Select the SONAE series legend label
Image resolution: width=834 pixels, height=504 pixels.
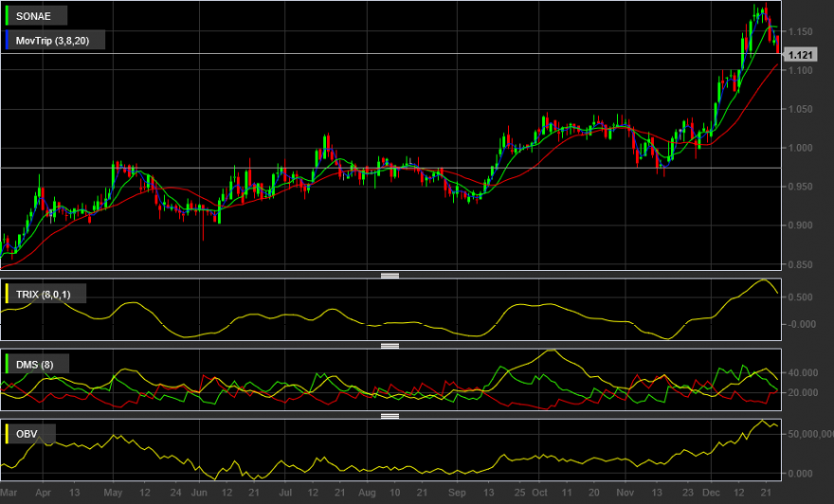(33, 16)
